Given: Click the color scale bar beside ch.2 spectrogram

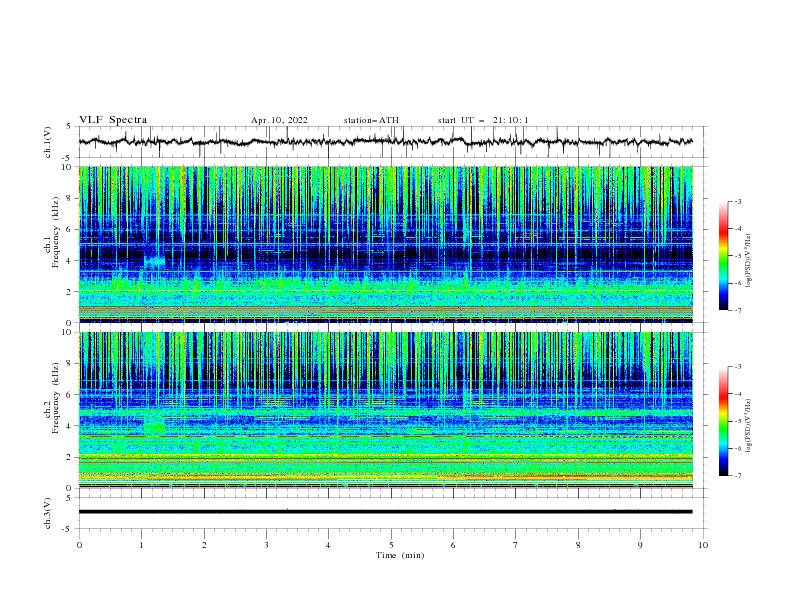Looking at the screenshot, I should 724,421.
